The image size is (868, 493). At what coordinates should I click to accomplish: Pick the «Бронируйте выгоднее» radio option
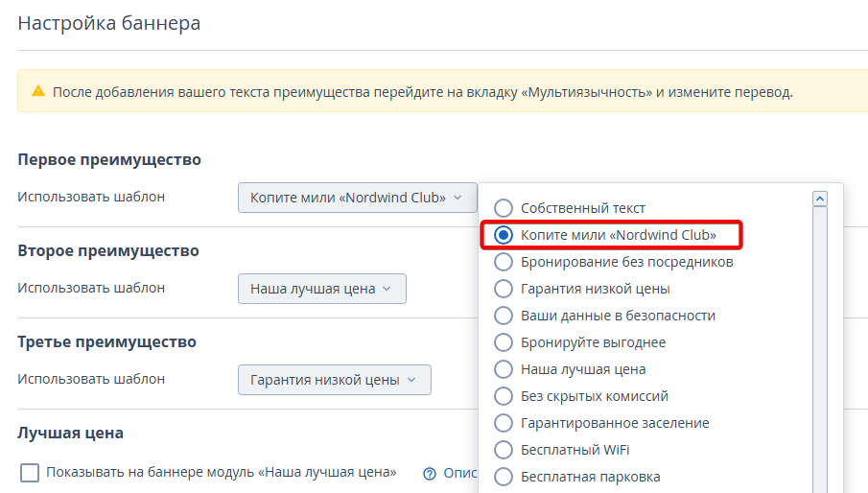tap(504, 342)
